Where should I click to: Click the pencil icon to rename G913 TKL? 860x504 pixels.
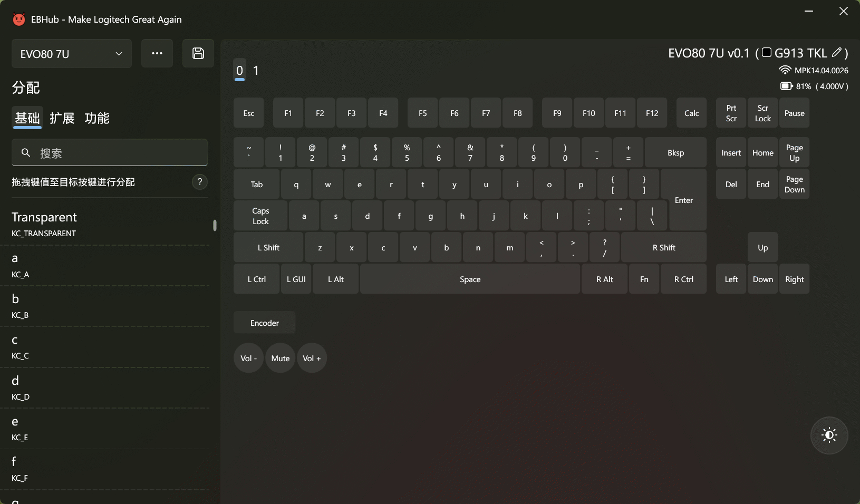836,53
